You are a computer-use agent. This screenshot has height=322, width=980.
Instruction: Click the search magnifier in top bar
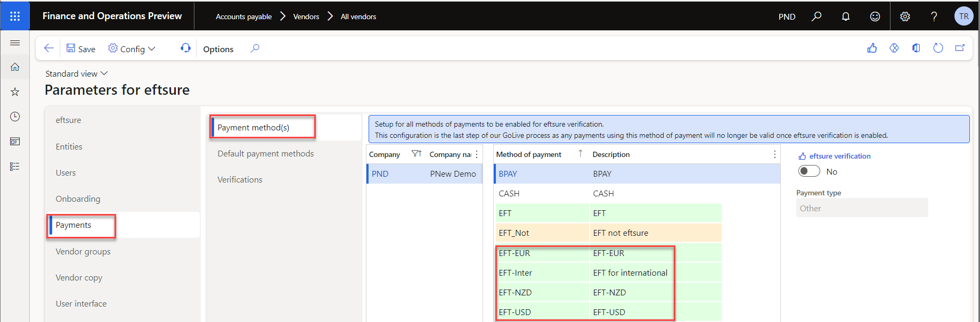[816, 16]
